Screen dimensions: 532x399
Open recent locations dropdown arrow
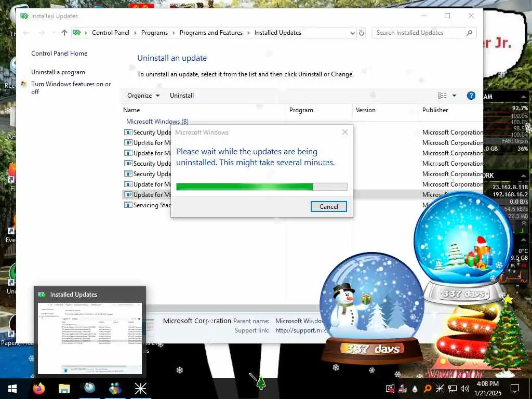54,33
